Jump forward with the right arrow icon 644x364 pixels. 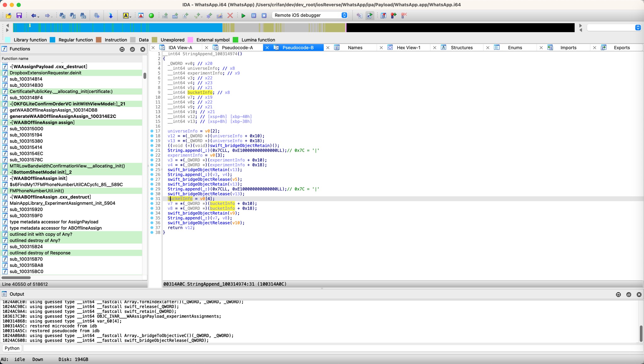pyautogui.click(x=47, y=15)
